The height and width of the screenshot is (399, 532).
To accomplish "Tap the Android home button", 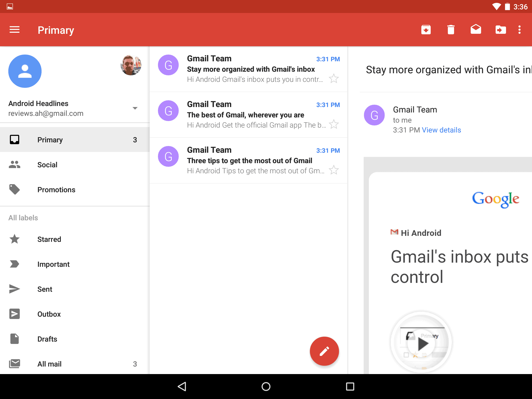I will pyautogui.click(x=266, y=387).
